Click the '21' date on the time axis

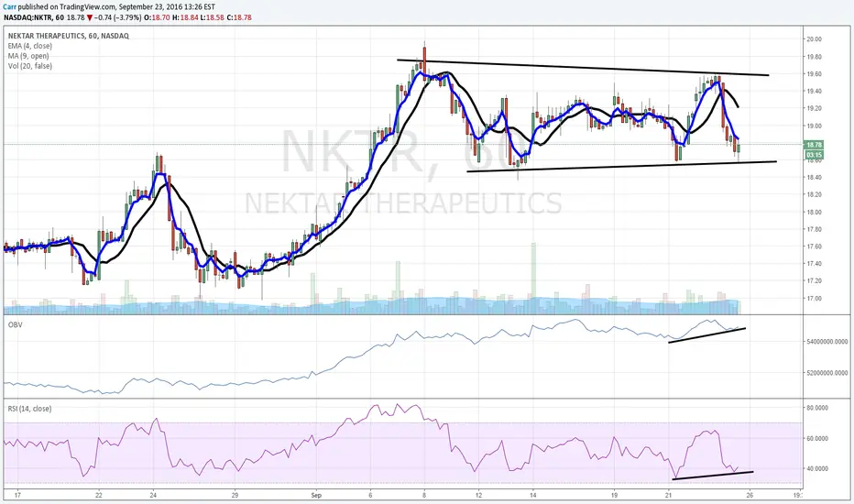click(668, 495)
